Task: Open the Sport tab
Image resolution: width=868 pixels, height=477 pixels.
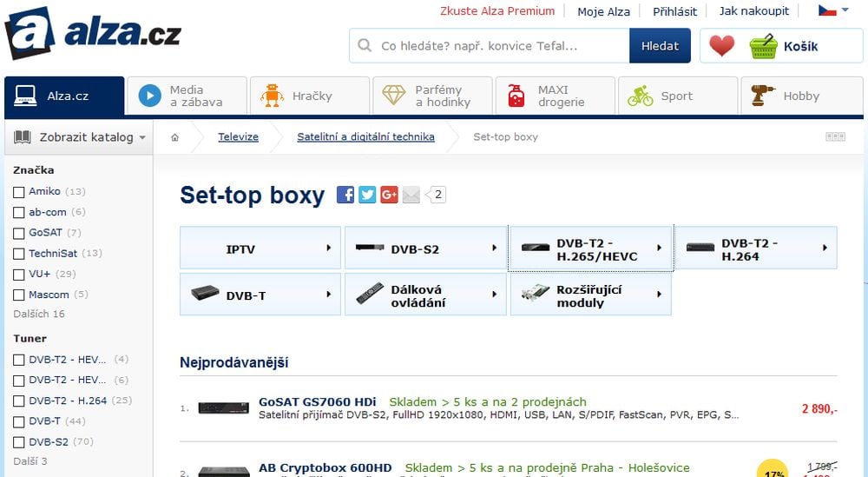Action: 678,96
